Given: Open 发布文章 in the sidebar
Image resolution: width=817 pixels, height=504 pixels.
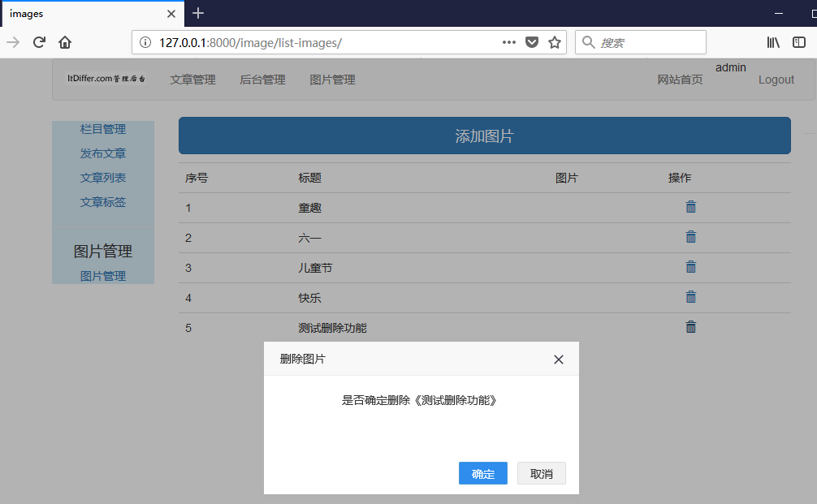Looking at the screenshot, I should tap(102, 153).
